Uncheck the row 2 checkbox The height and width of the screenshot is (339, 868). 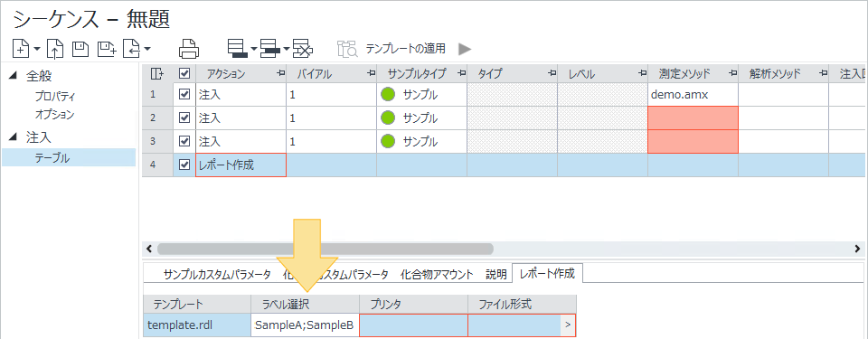(184, 118)
